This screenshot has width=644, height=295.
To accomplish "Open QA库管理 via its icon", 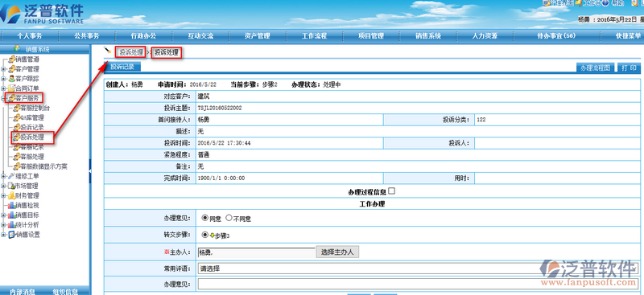I will 16,117.
